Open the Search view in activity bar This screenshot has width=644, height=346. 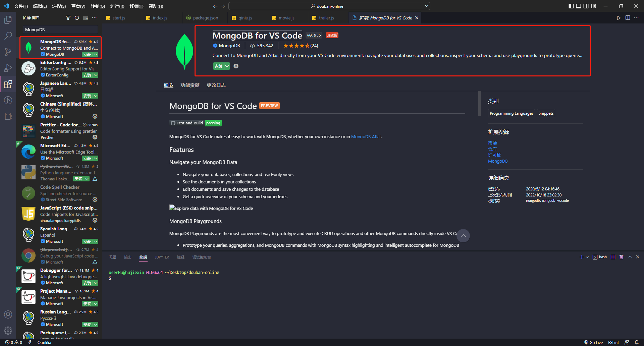click(x=8, y=36)
